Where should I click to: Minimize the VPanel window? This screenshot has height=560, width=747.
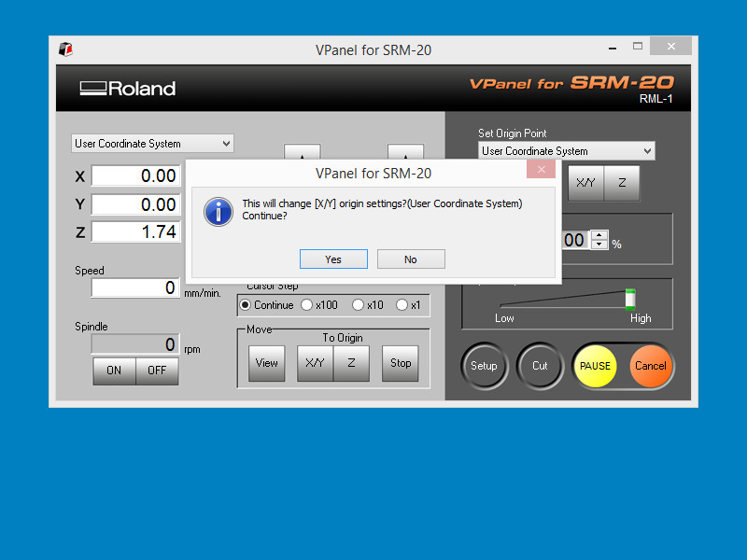[x=613, y=48]
